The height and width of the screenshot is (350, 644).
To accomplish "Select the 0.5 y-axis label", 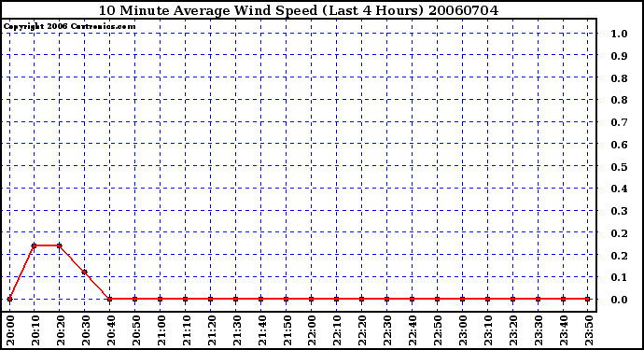I will [x=619, y=167].
